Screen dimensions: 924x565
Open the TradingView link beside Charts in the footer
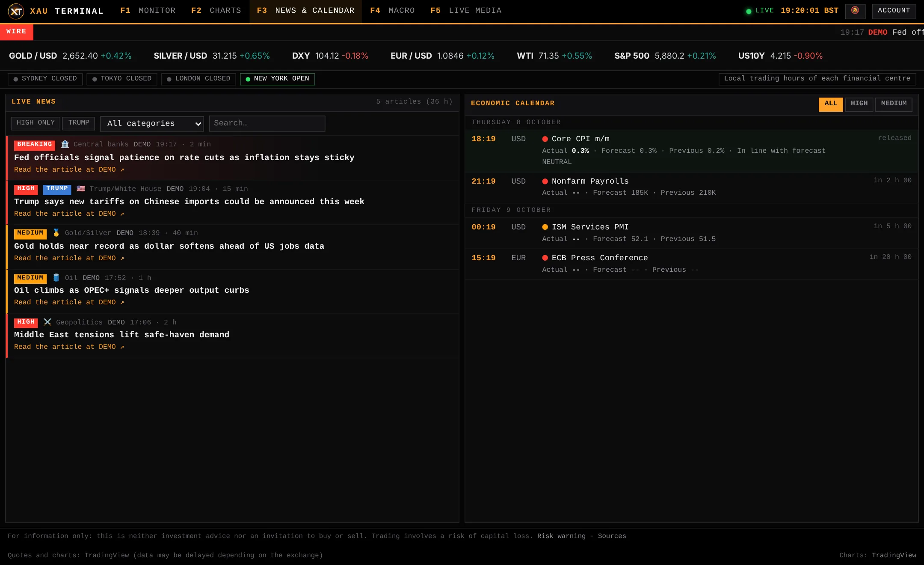click(894, 556)
